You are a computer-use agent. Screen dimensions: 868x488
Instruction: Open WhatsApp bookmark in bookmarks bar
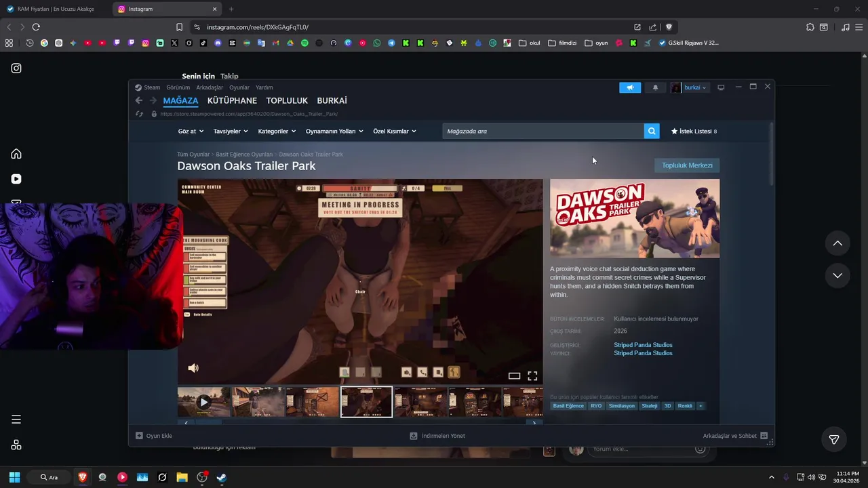pos(377,43)
